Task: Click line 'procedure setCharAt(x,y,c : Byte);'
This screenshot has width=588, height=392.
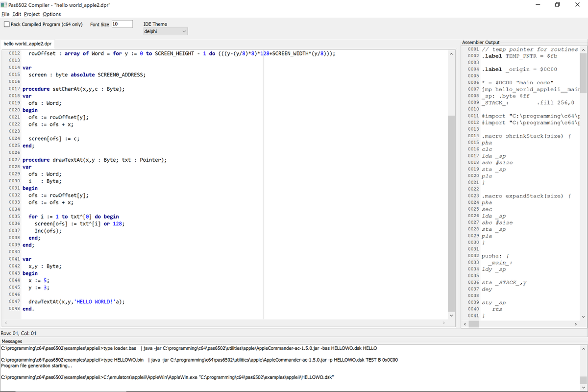Action: [73, 89]
